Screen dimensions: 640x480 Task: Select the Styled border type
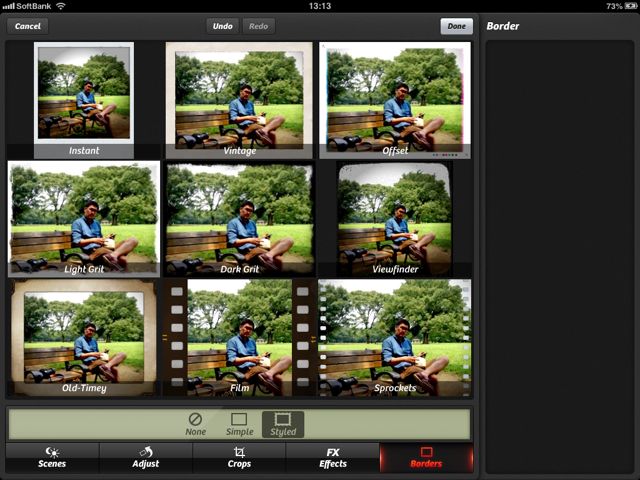coord(283,424)
